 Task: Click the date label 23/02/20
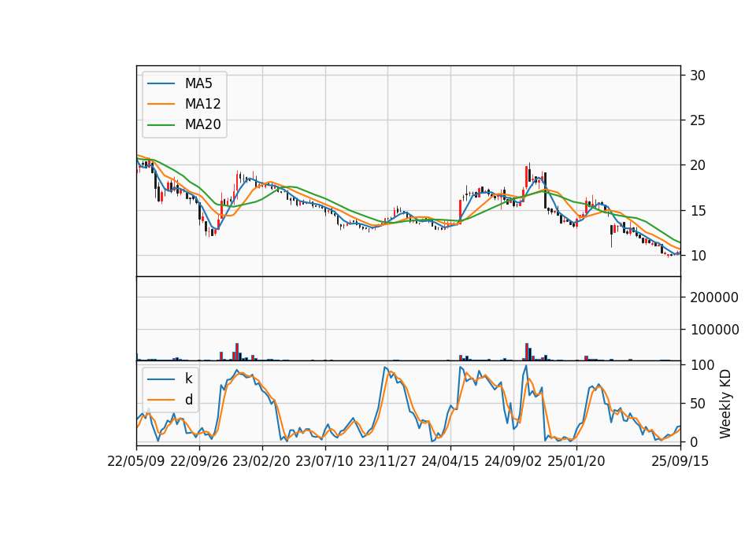click(x=261, y=461)
